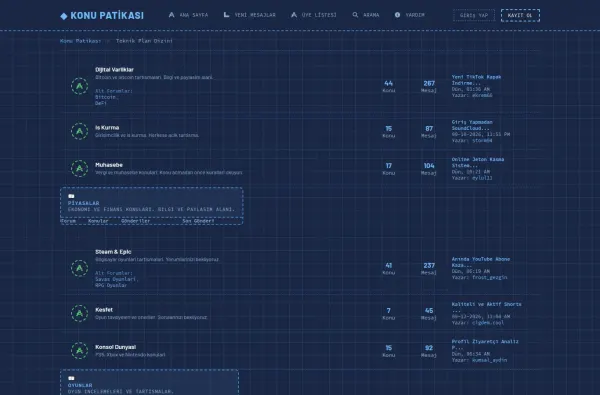The height and width of the screenshot is (395, 600).
Task: Open the 'Profil Ziyaretçi Analiz P...' last post
Action: (x=485, y=344)
